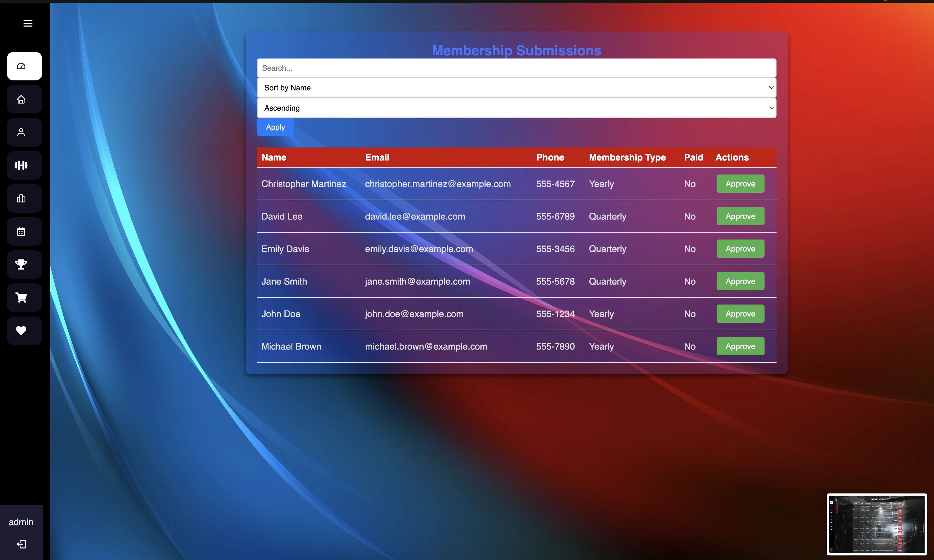Select the name Michael Brown
Viewport: 934px width, 560px height.
[x=291, y=346]
